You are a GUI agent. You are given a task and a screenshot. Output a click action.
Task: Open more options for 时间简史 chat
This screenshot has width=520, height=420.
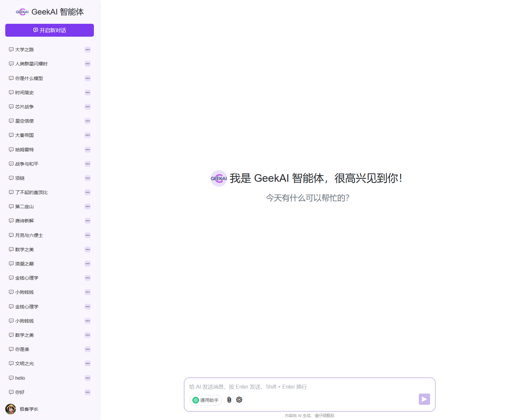(x=88, y=93)
